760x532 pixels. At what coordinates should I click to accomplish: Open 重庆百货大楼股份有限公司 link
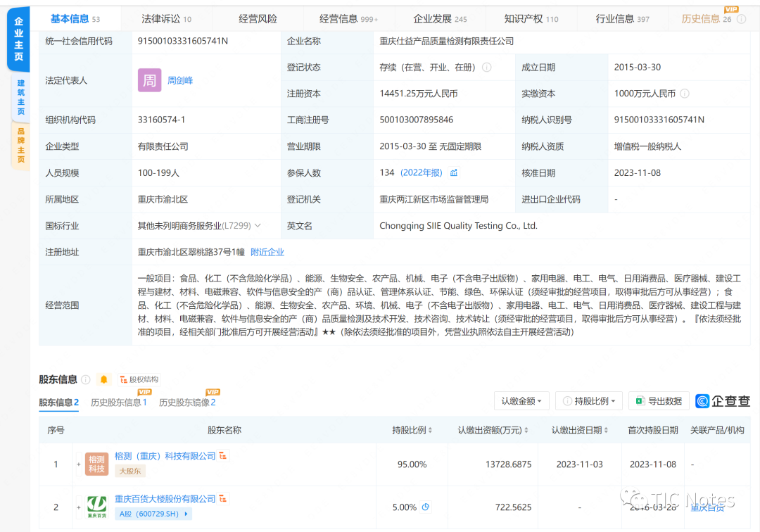pos(165,498)
